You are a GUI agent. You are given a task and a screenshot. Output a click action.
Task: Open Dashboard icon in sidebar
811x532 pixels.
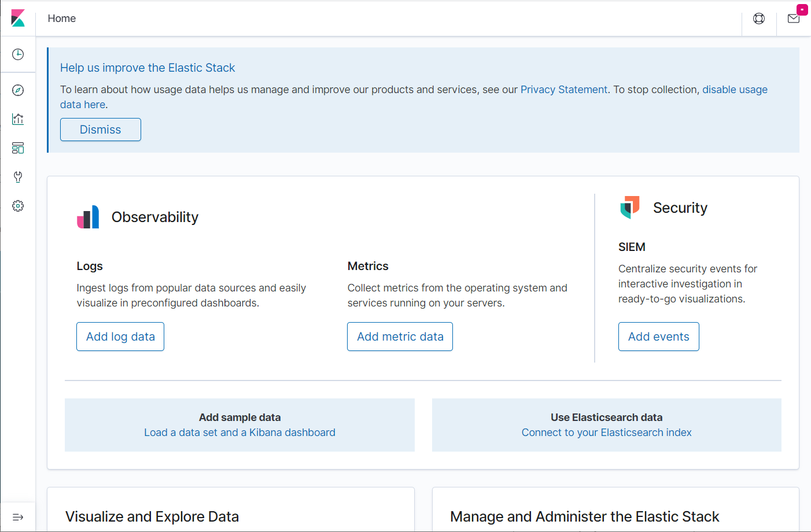coord(18,148)
